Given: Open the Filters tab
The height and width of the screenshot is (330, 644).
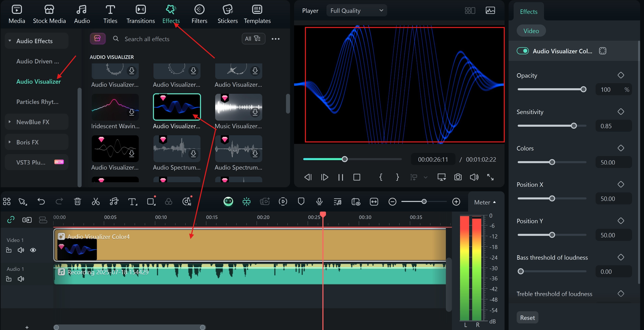Looking at the screenshot, I should [199, 14].
